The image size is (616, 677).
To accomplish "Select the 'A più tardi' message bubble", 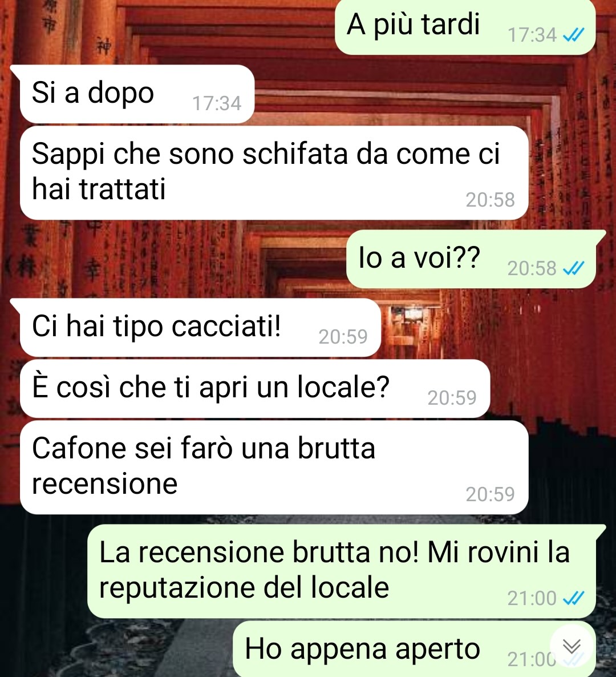I will (465, 27).
